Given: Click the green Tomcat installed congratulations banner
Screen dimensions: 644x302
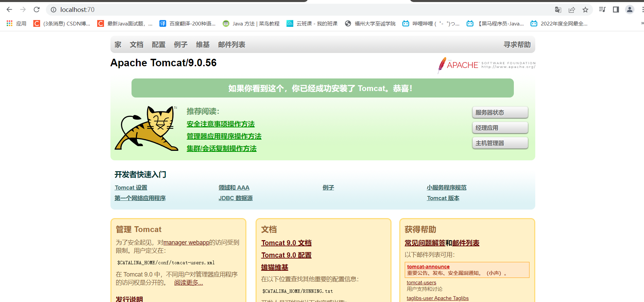Looking at the screenshot, I should [x=323, y=88].
